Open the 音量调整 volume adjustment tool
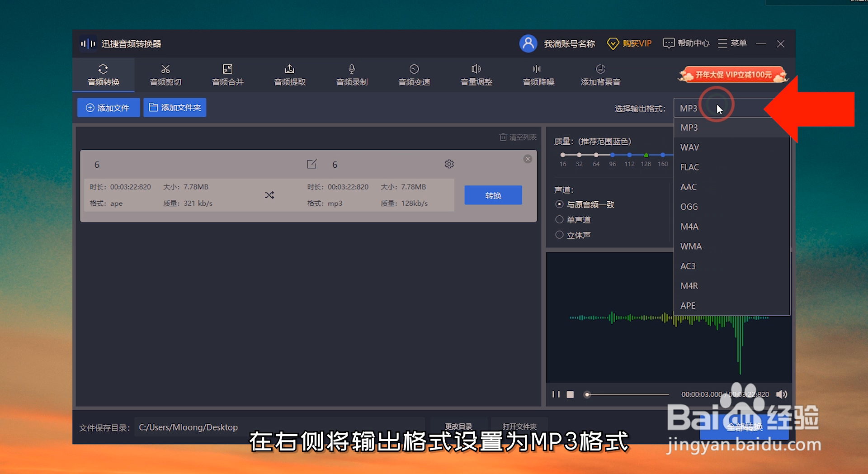868x474 pixels. 476,75
